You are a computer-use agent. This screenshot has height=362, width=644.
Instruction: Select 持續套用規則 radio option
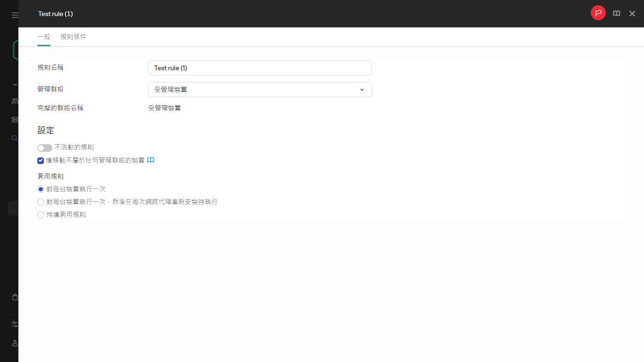[41, 214]
